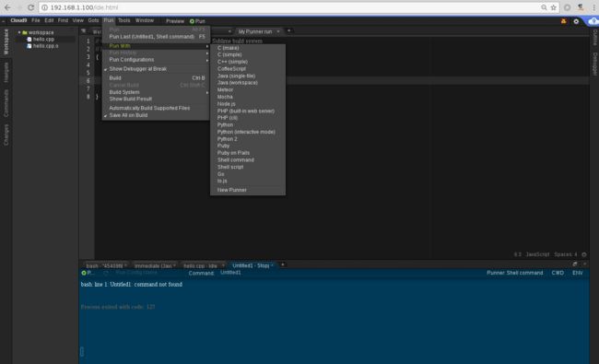The width and height of the screenshot is (599, 364).
Task: Open the Workspace side panel tab
Action: pyautogui.click(x=6, y=41)
